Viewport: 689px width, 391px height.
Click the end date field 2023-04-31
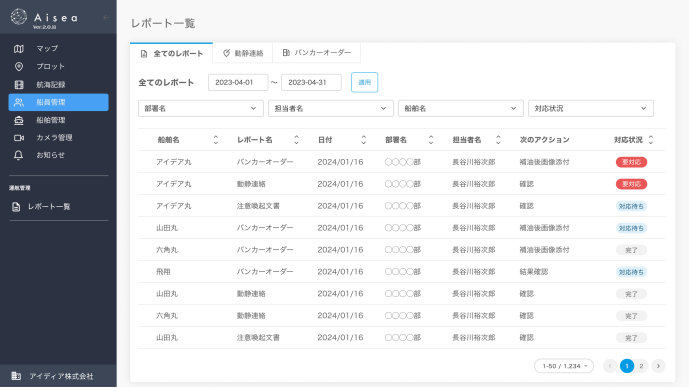coord(311,82)
